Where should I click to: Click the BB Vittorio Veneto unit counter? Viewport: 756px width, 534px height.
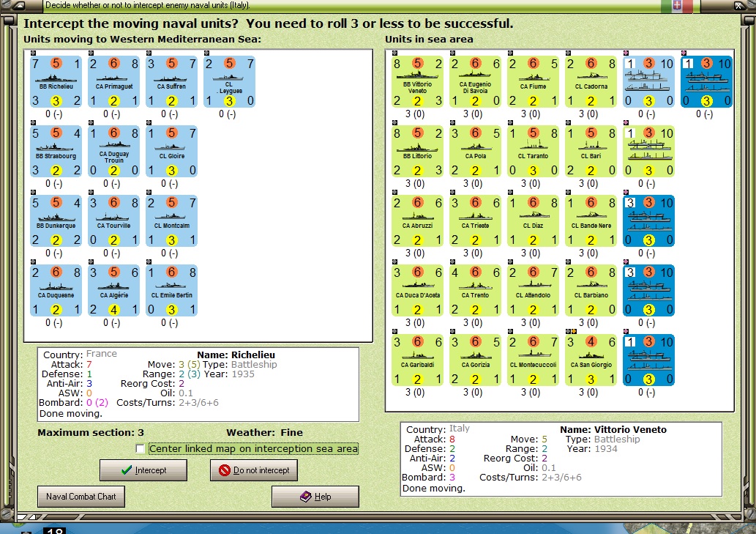418,82
